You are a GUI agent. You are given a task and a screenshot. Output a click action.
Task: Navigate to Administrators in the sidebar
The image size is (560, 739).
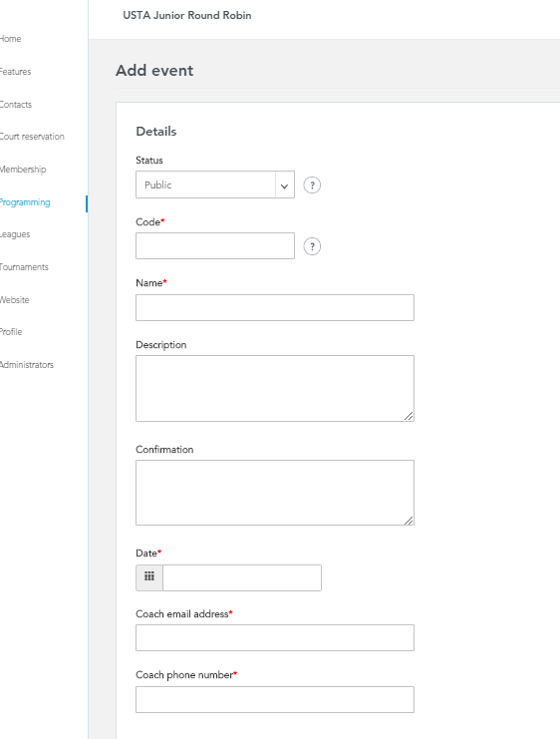26,365
